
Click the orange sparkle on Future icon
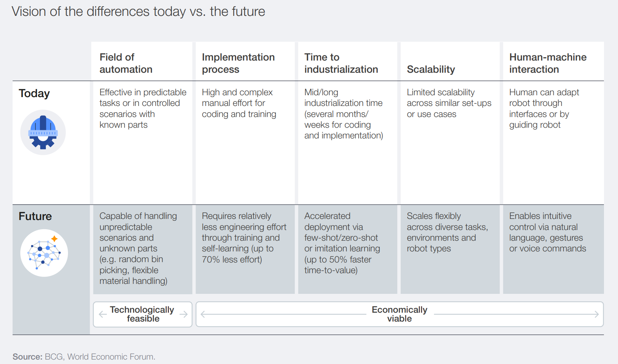(54, 238)
